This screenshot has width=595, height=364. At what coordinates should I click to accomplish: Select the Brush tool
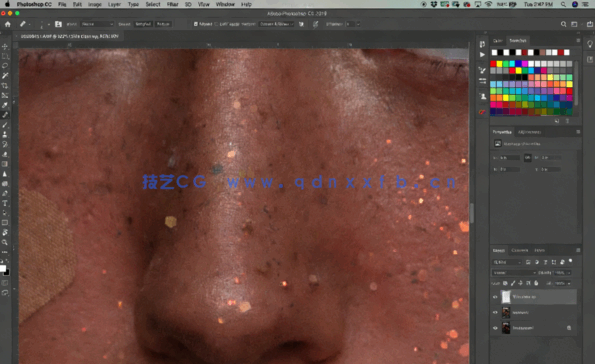tap(5, 125)
